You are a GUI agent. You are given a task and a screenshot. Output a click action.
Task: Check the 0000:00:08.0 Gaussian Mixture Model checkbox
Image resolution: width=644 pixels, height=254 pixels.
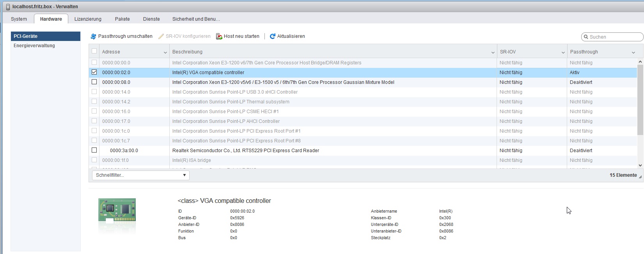point(94,82)
